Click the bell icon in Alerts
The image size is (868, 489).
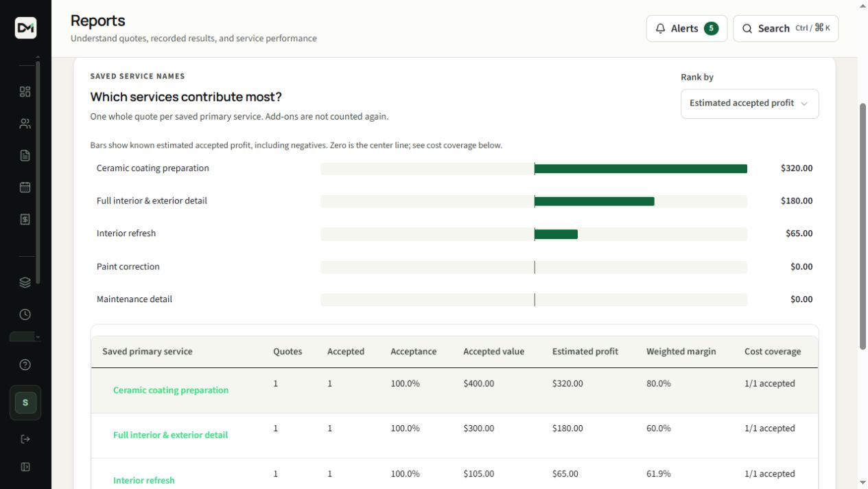(661, 28)
